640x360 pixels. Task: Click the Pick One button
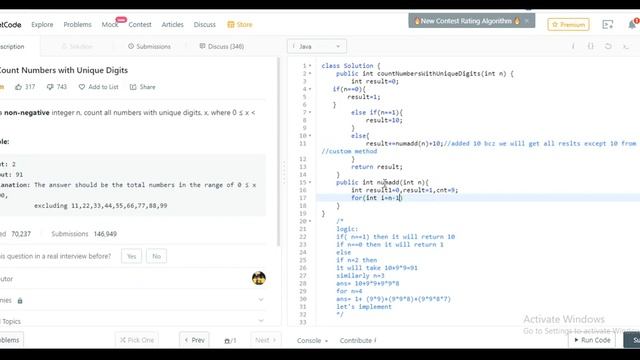coord(137,340)
